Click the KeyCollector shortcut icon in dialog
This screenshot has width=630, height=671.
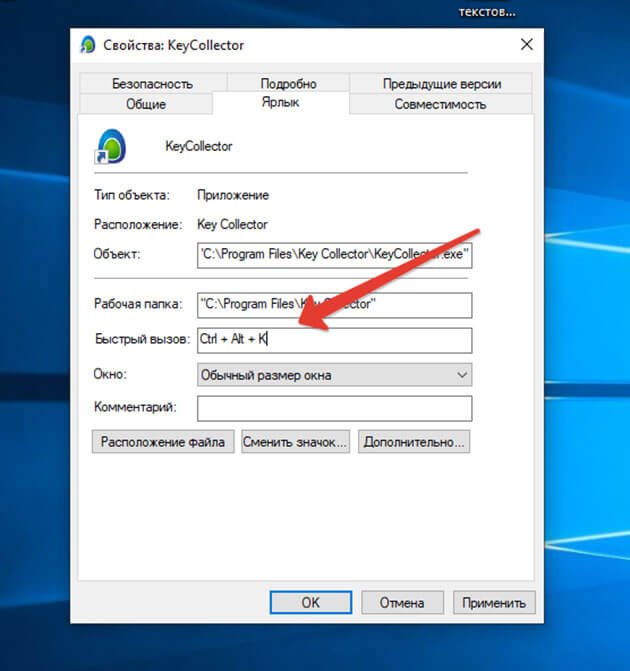[x=111, y=147]
